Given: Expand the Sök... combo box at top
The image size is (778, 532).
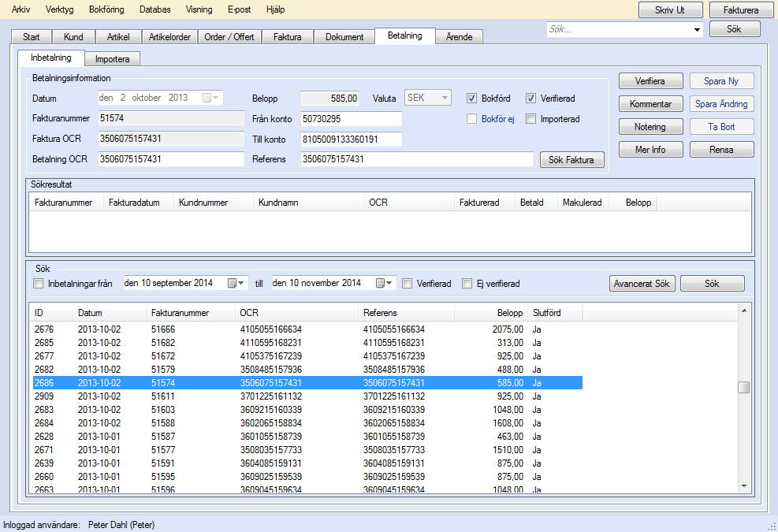Looking at the screenshot, I should tap(697, 30).
